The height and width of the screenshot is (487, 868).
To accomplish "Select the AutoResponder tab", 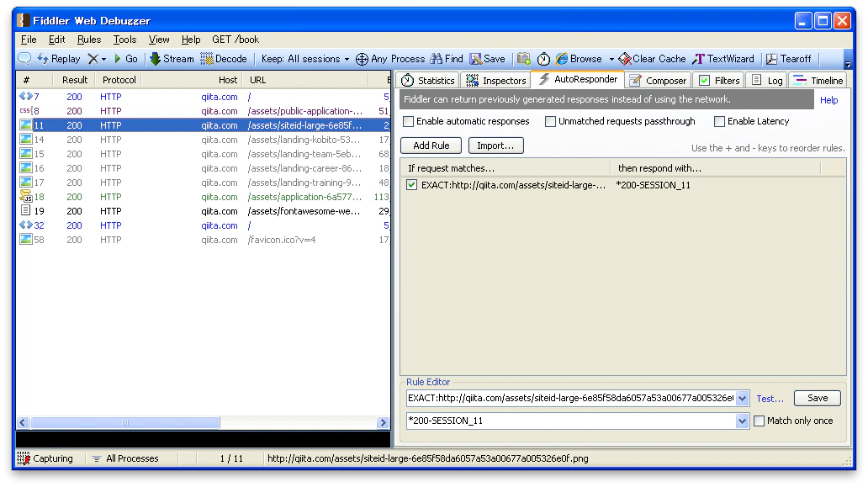I will click(x=577, y=79).
